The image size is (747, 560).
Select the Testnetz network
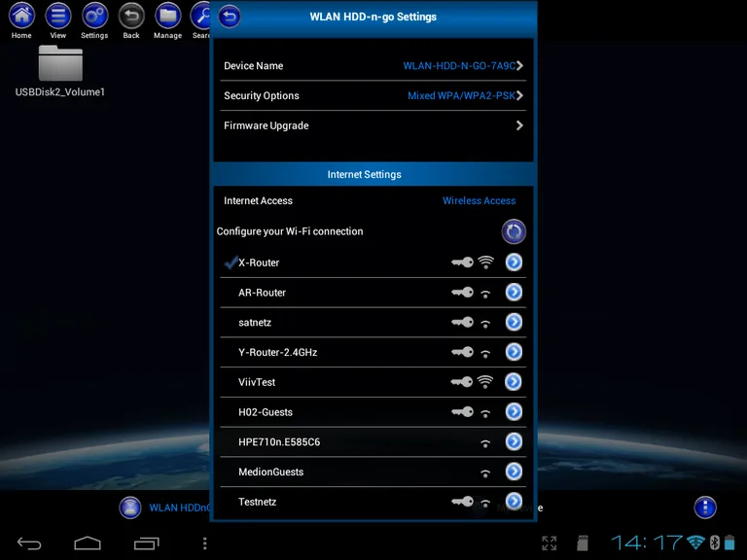point(373,502)
